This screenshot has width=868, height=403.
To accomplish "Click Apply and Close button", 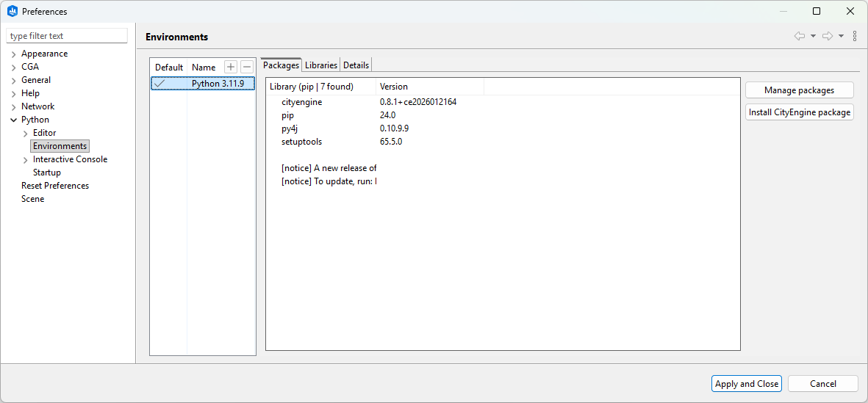I will point(746,384).
